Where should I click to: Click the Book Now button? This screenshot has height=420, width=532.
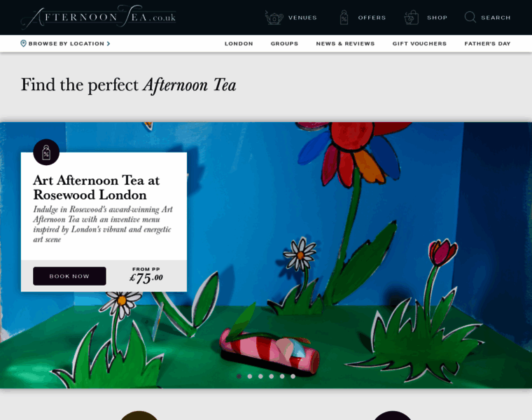tap(69, 276)
